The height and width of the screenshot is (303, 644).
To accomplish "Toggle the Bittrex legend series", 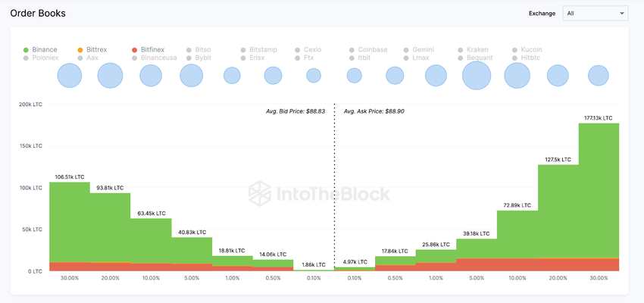I will (x=96, y=50).
